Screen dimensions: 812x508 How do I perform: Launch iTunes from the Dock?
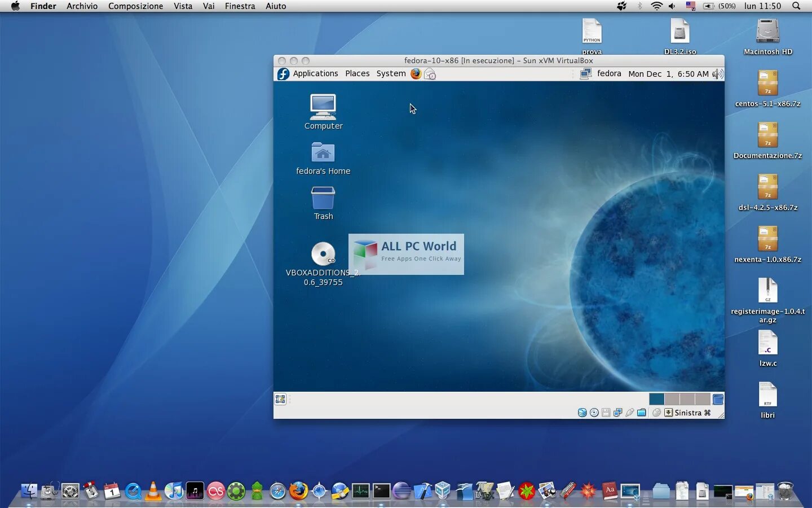pos(174,491)
